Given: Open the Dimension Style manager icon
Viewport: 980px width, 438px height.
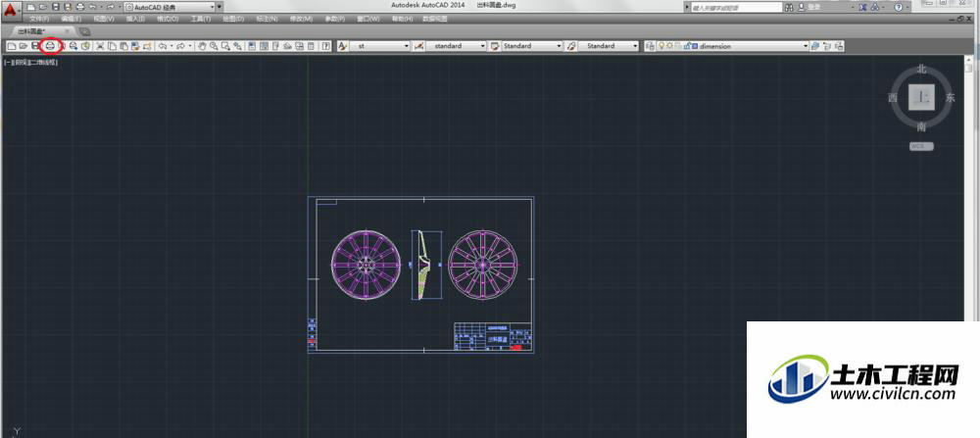Looking at the screenshot, I should click(x=418, y=46).
